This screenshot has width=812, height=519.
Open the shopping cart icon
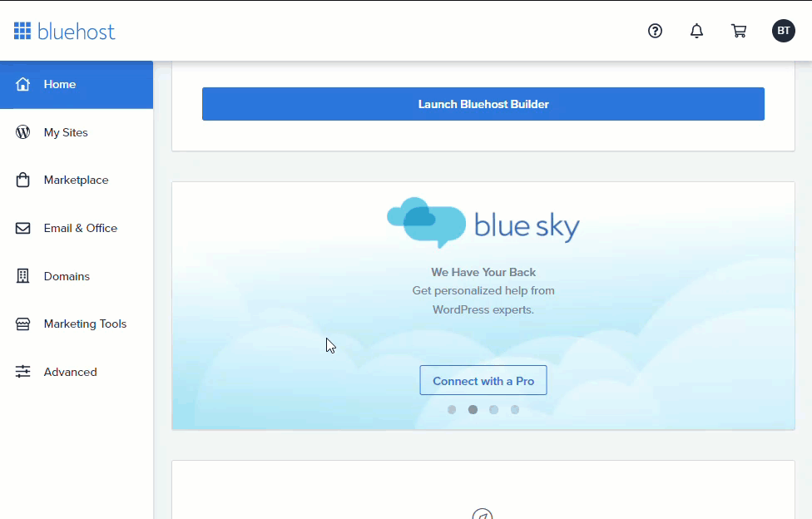pyautogui.click(x=738, y=31)
